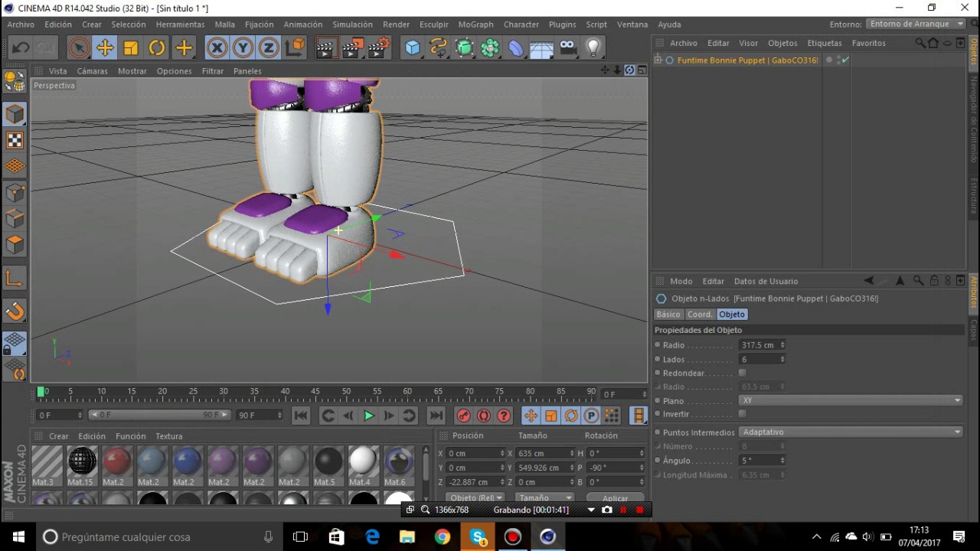The height and width of the screenshot is (551, 980).
Task: Choose the Live Selection arrow tool
Action: tap(79, 48)
